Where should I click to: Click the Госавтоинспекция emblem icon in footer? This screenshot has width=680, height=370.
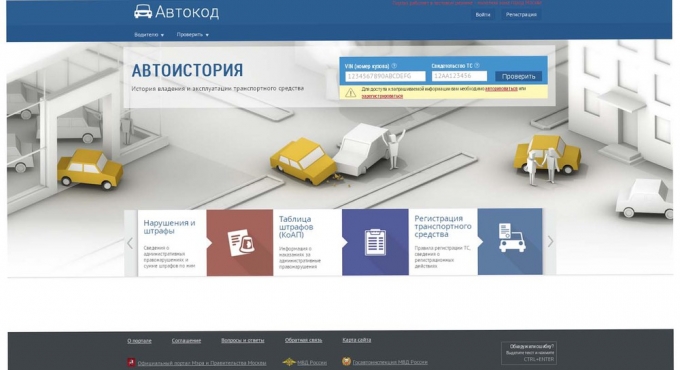pos(346,361)
